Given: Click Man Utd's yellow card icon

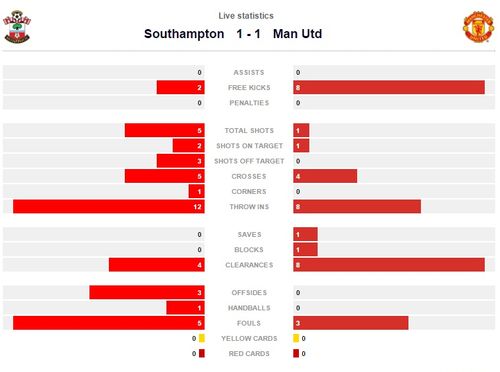Looking at the screenshot, I should coord(296,338).
